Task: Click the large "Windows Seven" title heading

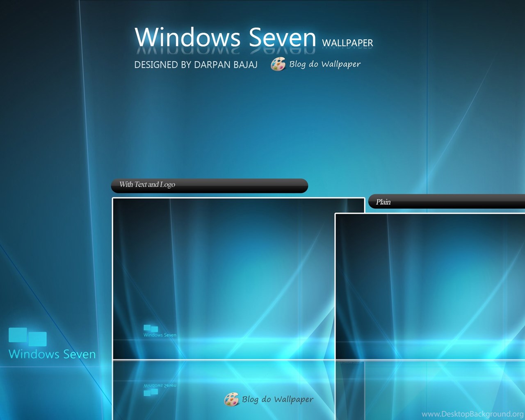Action: tap(225, 37)
